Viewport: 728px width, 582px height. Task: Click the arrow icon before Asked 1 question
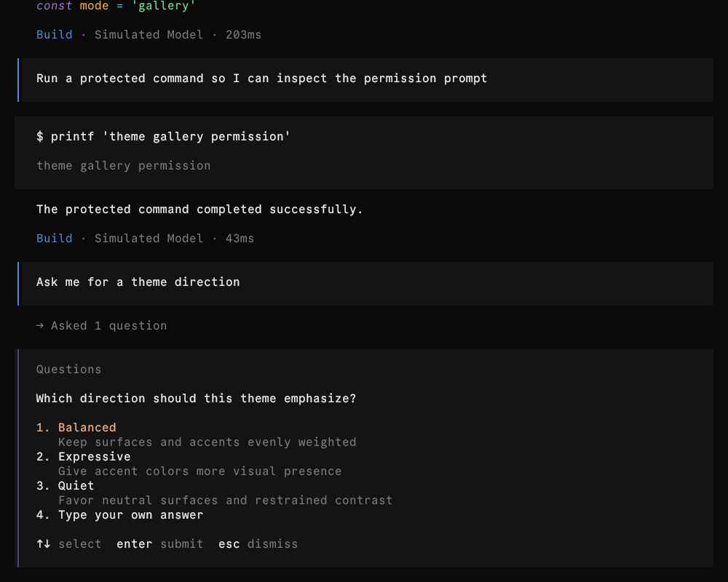click(40, 326)
